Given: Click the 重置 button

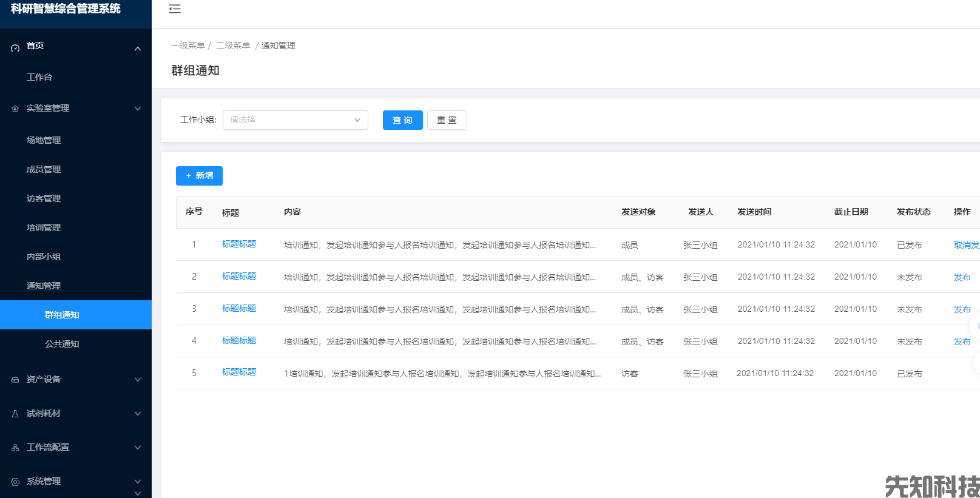Looking at the screenshot, I should point(447,120).
